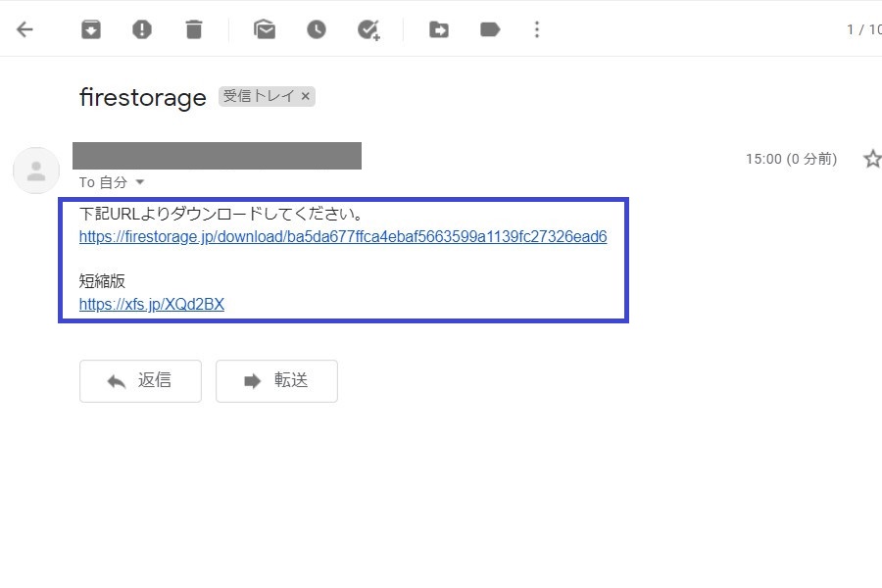Add this email to Tasks
Image resolution: width=882 pixels, height=588 pixels.
(x=368, y=29)
